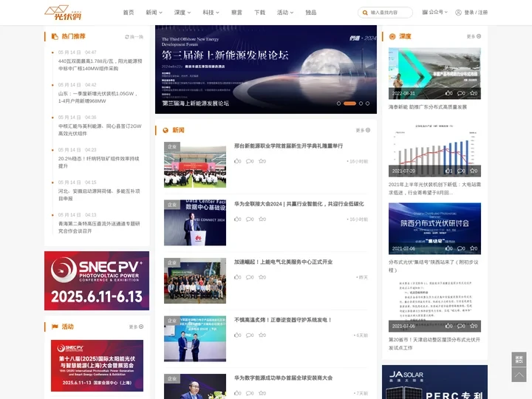Click the like icon on the 2022-08-31 thumbnail
The width and height of the screenshot is (532, 399).
coord(449,93)
